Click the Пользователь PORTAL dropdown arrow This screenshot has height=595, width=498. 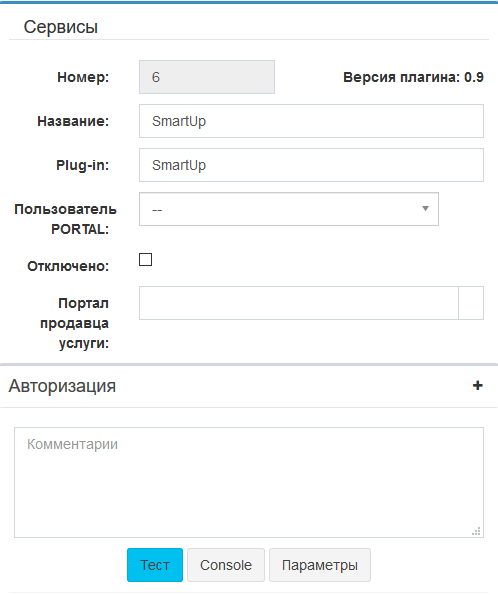(426, 208)
